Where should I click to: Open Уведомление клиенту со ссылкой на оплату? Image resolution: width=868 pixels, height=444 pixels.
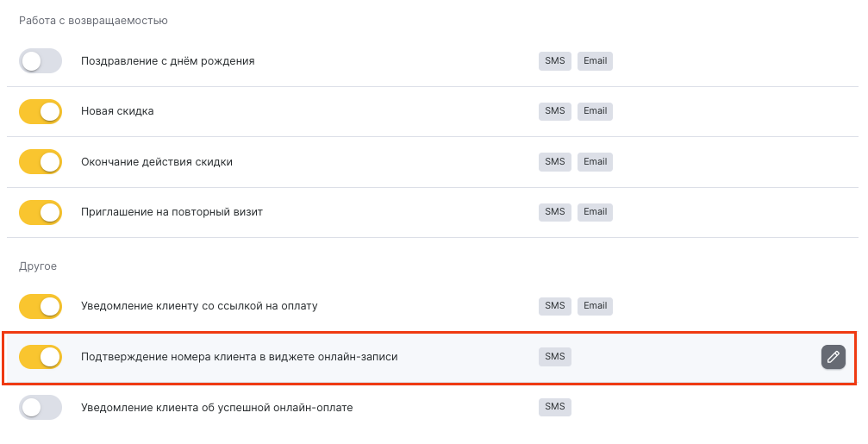click(199, 306)
